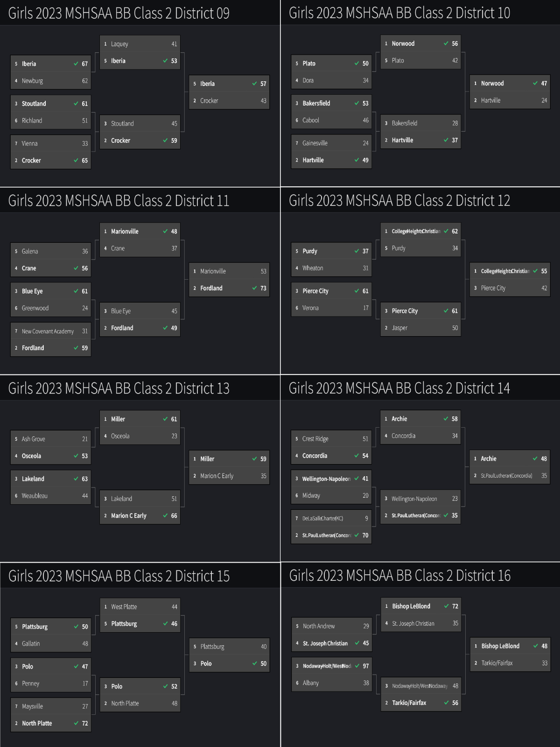Click checkmark next to Iberia's score of 67
The image size is (560, 747).
(76, 64)
